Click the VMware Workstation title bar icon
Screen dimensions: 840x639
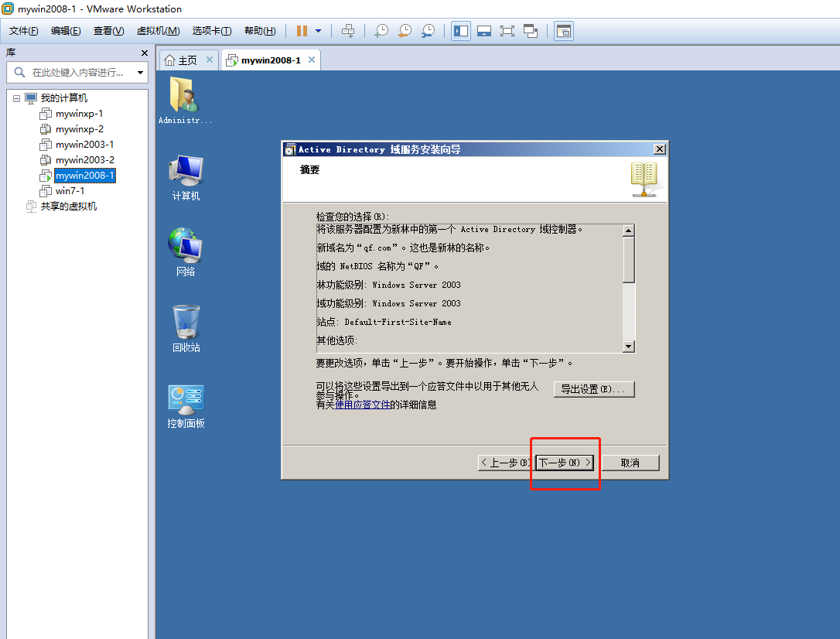pyautogui.click(x=8, y=9)
